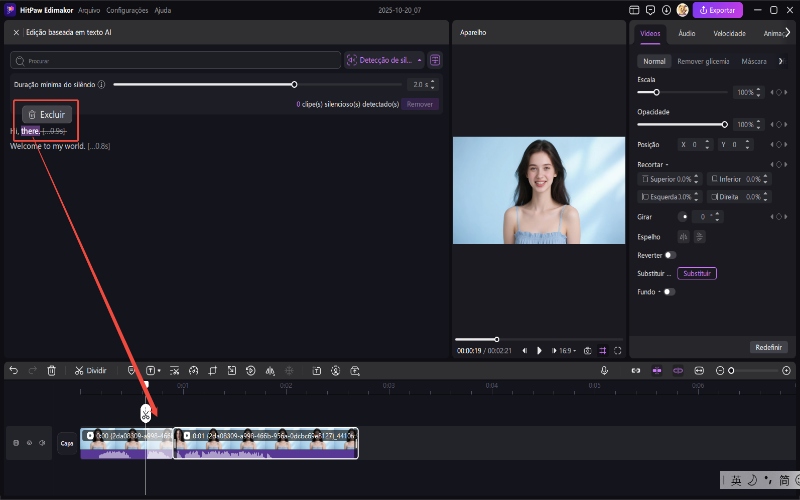
Task: Switch to the Áudio tab
Action: pyautogui.click(x=687, y=33)
